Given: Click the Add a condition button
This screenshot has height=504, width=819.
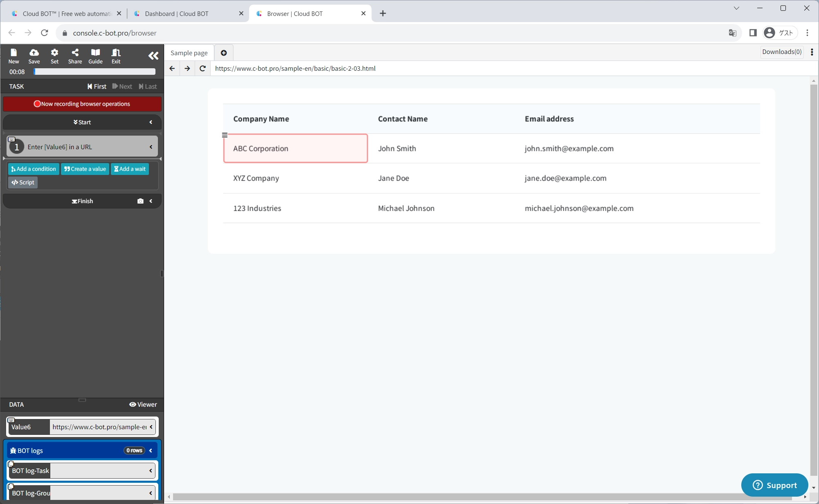Looking at the screenshot, I should 34,169.
